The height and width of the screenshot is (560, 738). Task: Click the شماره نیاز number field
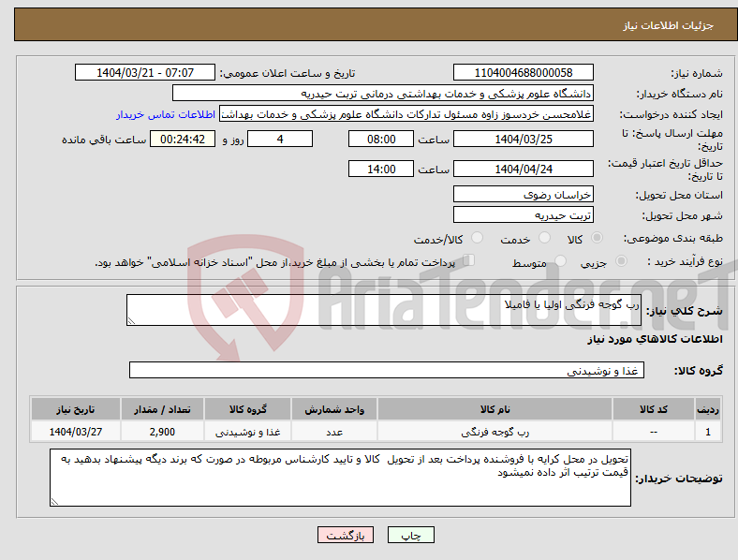tap(524, 73)
